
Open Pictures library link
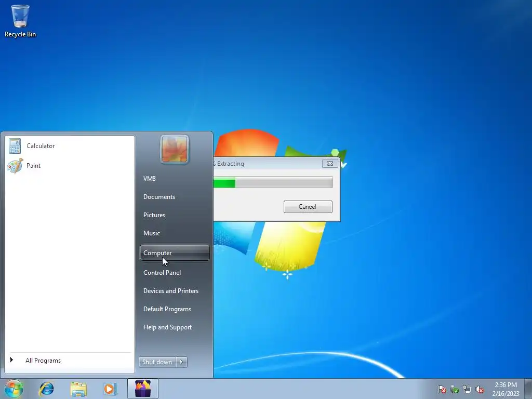click(x=175, y=215)
